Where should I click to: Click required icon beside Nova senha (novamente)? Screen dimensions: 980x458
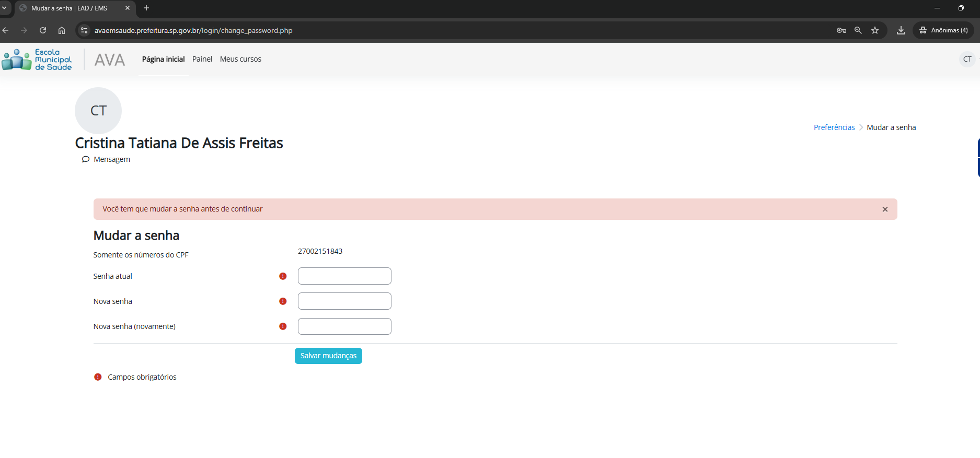coord(283,326)
